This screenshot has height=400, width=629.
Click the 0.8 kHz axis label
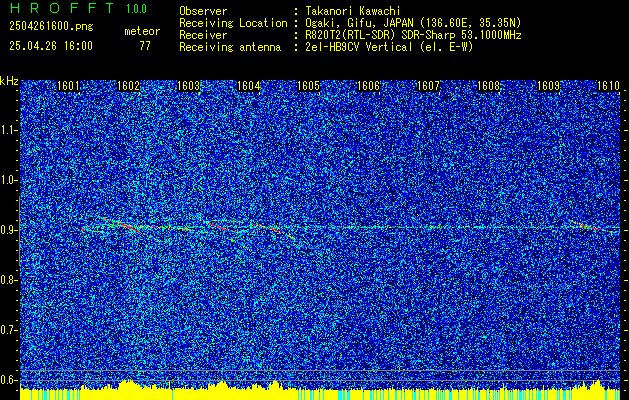tap(8, 280)
